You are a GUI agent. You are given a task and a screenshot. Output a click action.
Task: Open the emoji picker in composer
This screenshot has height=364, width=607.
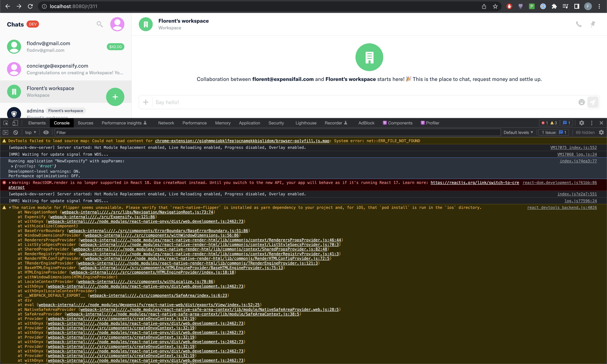point(582,102)
